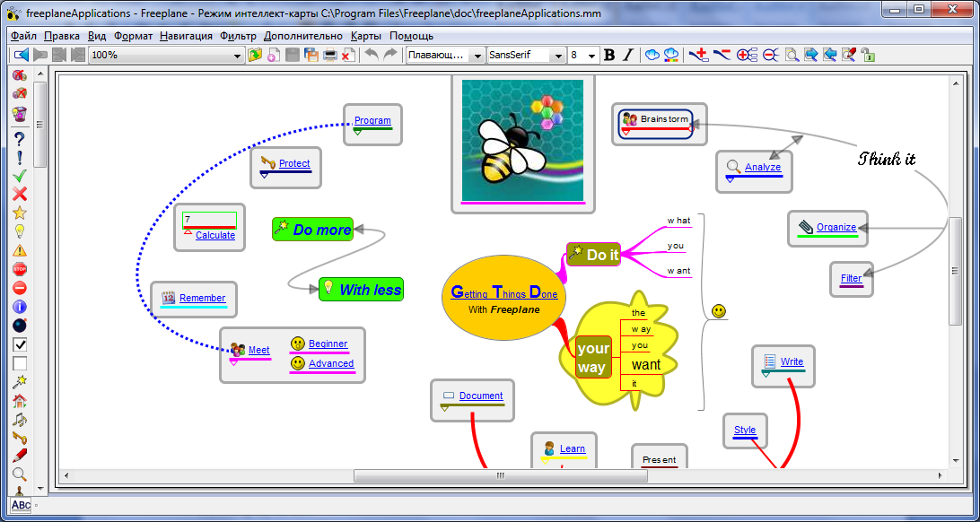Expand the Protect node fold triangle
Screen dimensions: 980x522
264,176
